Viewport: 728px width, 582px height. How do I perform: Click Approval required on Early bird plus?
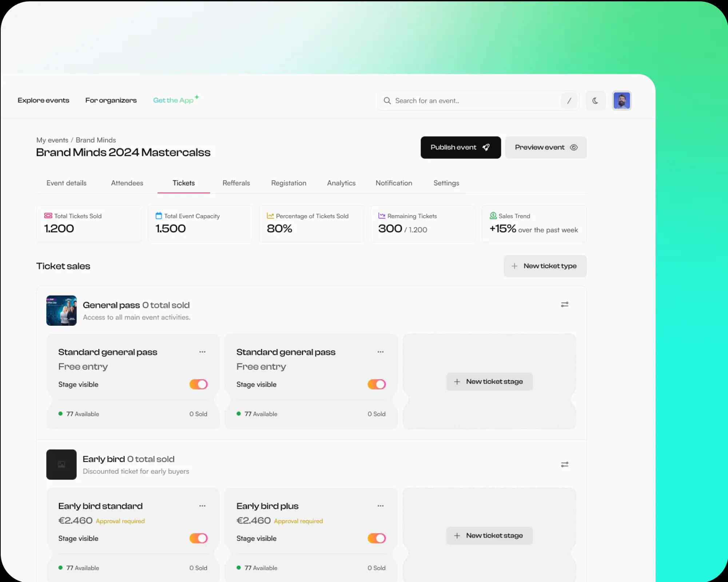pos(298,521)
